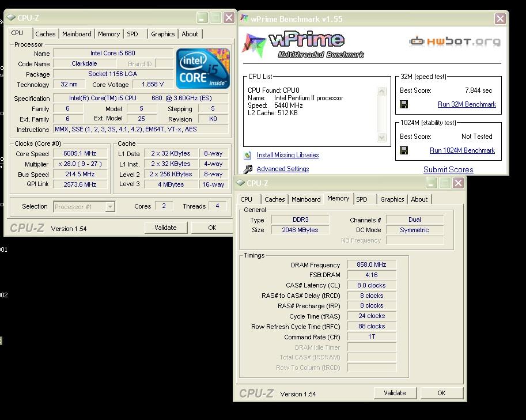Click the Install Missing Libraries icon
The width and height of the screenshot is (526, 420).
248,155
